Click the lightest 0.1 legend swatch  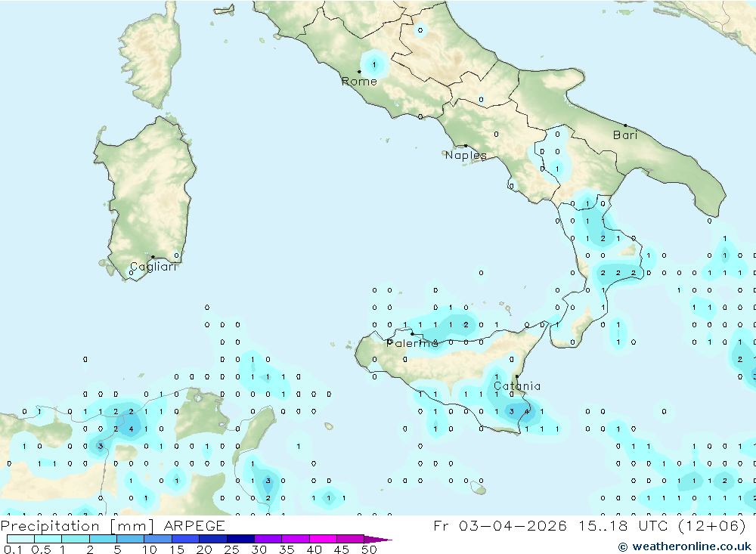pyautogui.click(x=20, y=539)
